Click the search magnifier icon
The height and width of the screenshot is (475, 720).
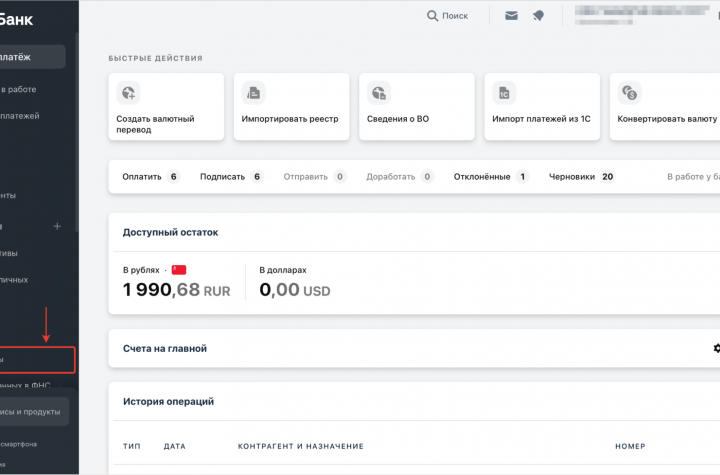432,16
